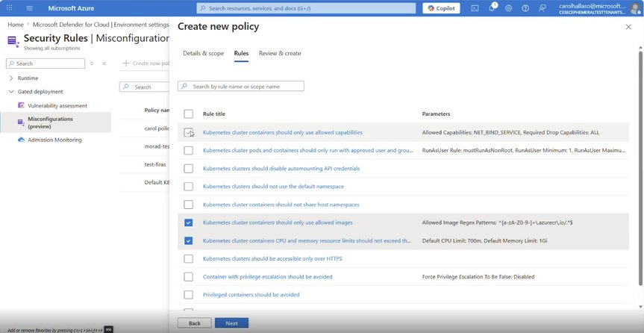
Task: Check privilege escalation rule checkbox
Action: (x=188, y=277)
